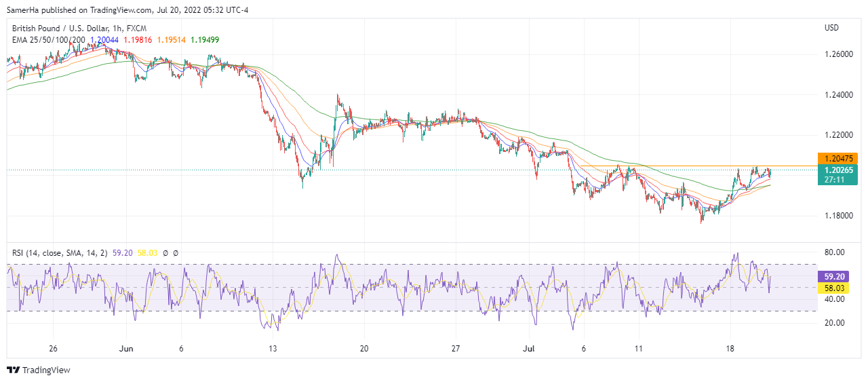The image size is (868, 382).
Task: Select the orange horizontal resistance line
Action: pos(678,166)
